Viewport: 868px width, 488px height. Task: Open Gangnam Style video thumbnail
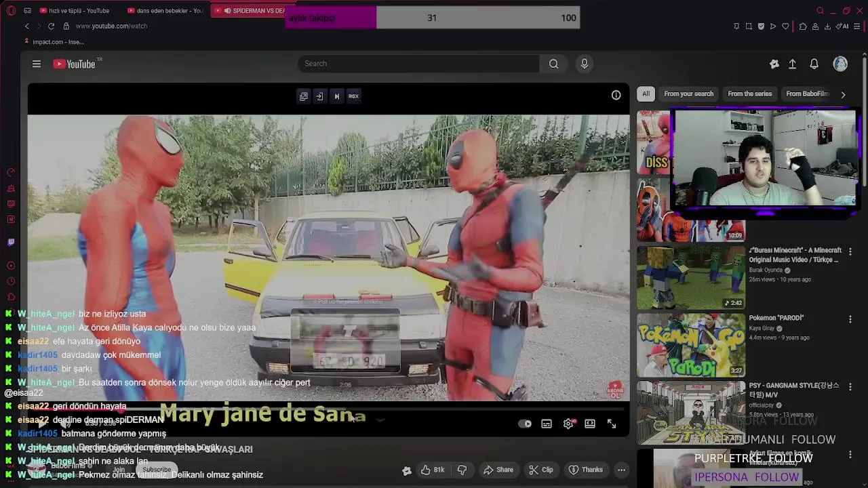pos(690,412)
